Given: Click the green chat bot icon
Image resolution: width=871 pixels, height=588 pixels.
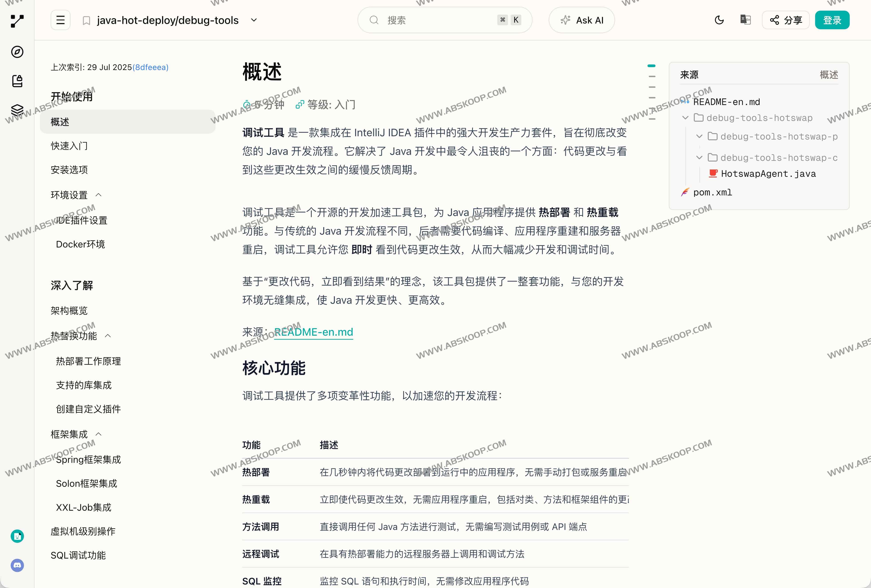Looking at the screenshot, I should click(17, 536).
